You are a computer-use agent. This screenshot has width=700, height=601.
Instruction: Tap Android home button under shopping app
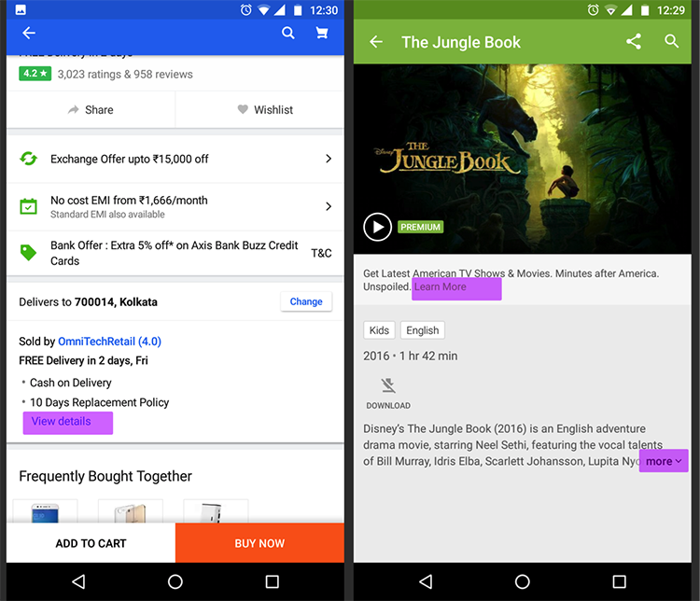(175, 581)
